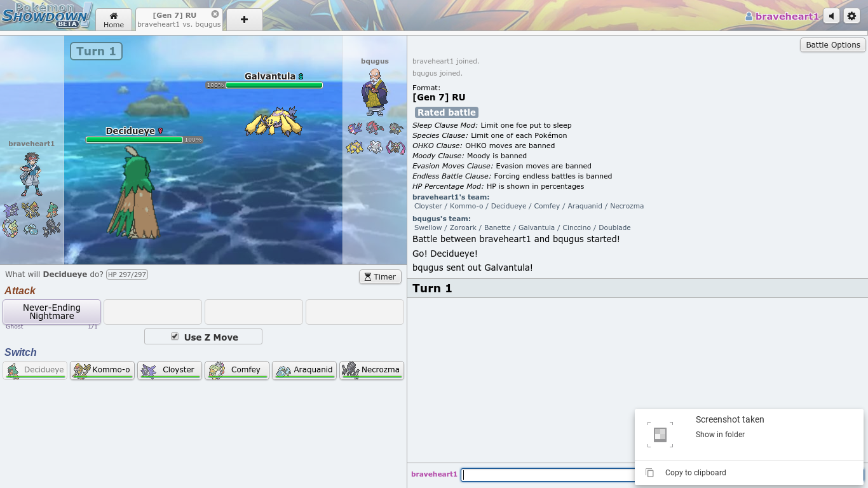Viewport: 868px width, 488px height.
Task: Switch to Necrozma
Action: (372, 370)
